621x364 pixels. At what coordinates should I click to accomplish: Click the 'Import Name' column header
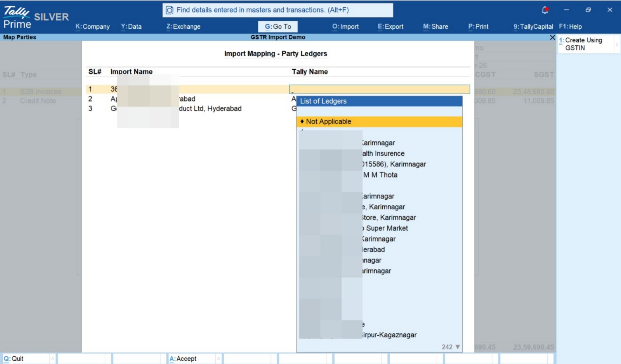131,72
